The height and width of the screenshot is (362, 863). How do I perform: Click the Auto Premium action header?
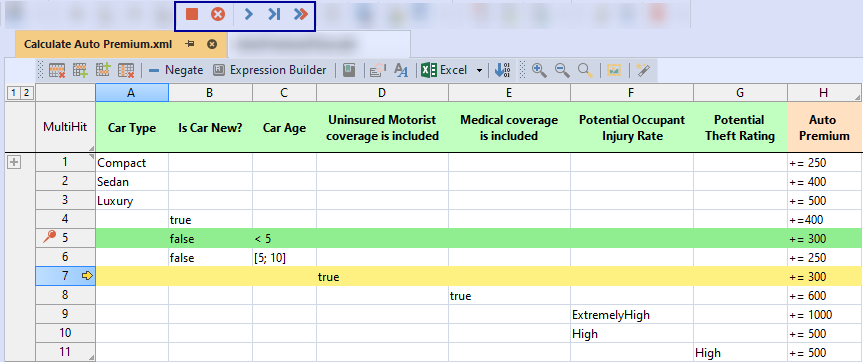pos(823,128)
